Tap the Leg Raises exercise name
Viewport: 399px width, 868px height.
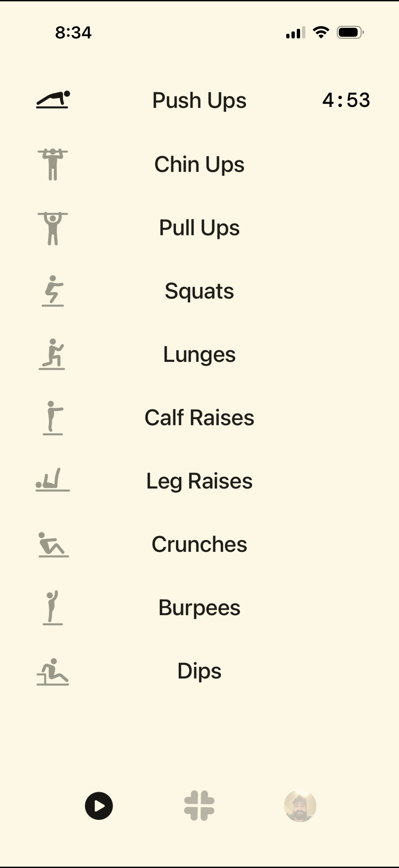[x=199, y=481]
